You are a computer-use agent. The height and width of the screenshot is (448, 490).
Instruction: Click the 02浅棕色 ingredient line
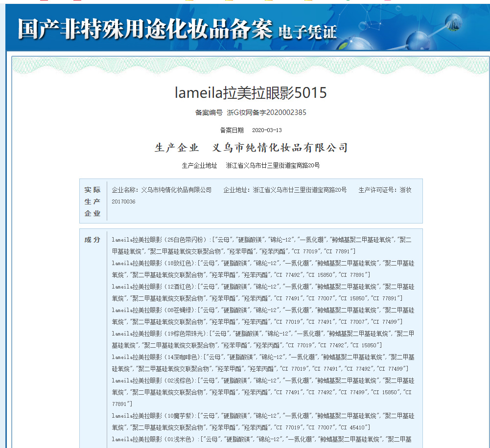pyautogui.click(x=263, y=392)
